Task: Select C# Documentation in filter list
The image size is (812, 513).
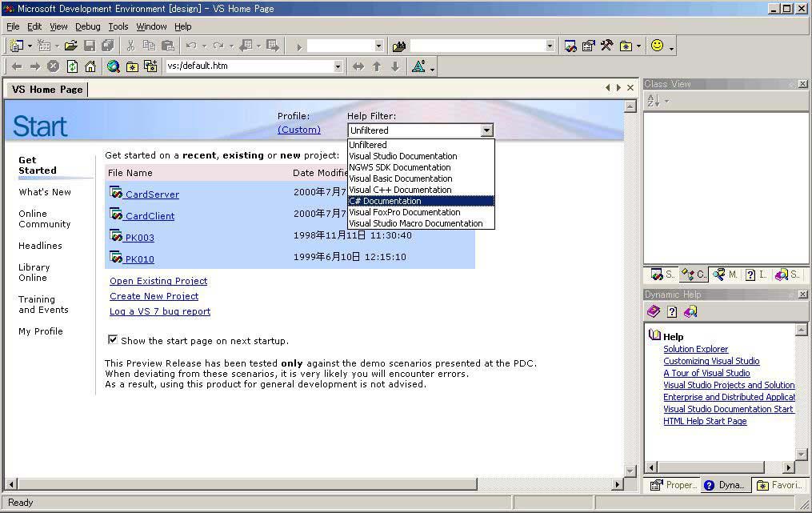Action: pos(421,201)
